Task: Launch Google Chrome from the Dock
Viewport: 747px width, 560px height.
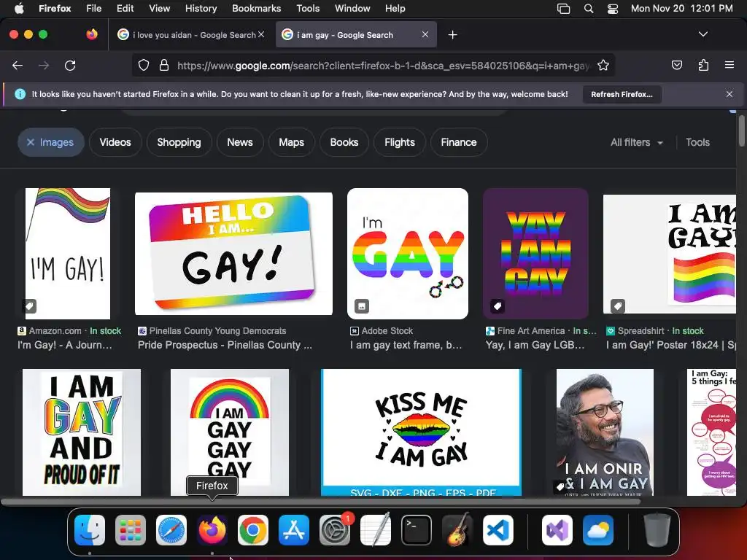Action: coord(253,530)
